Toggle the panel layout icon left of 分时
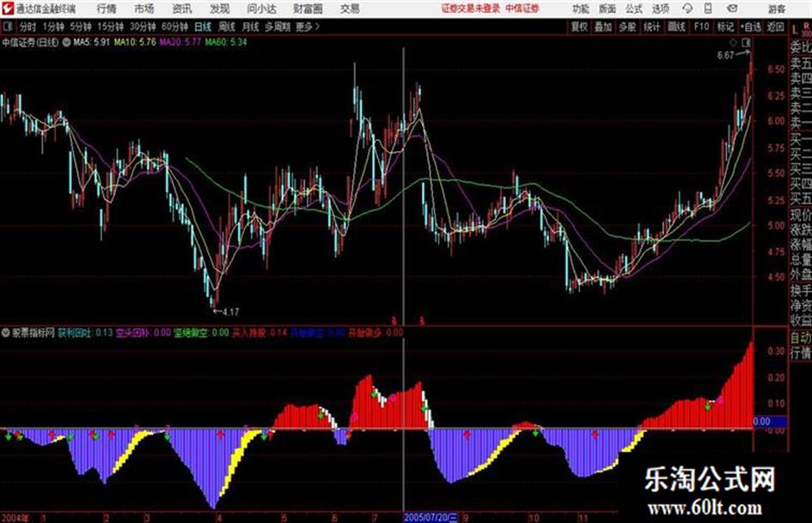 click(8, 27)
